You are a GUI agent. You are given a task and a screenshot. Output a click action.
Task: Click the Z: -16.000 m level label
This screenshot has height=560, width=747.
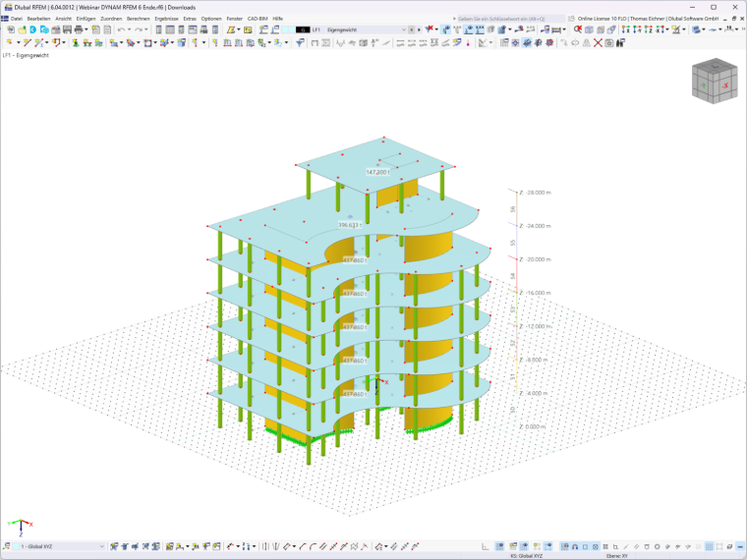[x=535, y=293]
